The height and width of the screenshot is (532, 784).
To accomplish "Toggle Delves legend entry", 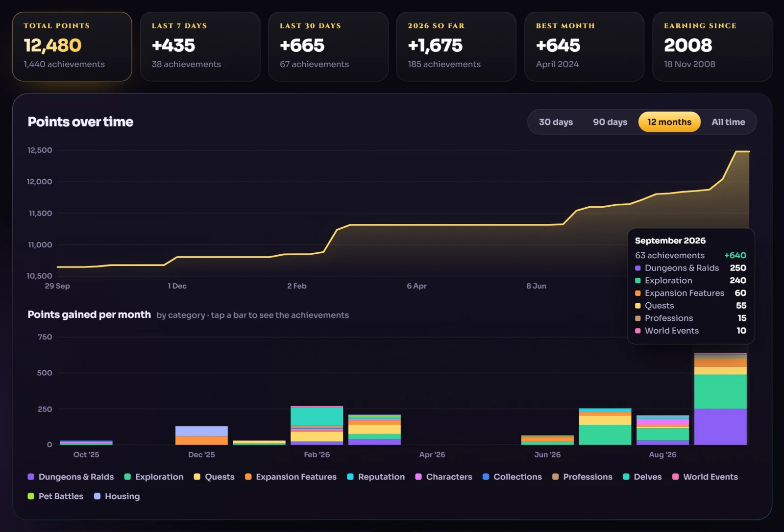I will coord(642,477).
